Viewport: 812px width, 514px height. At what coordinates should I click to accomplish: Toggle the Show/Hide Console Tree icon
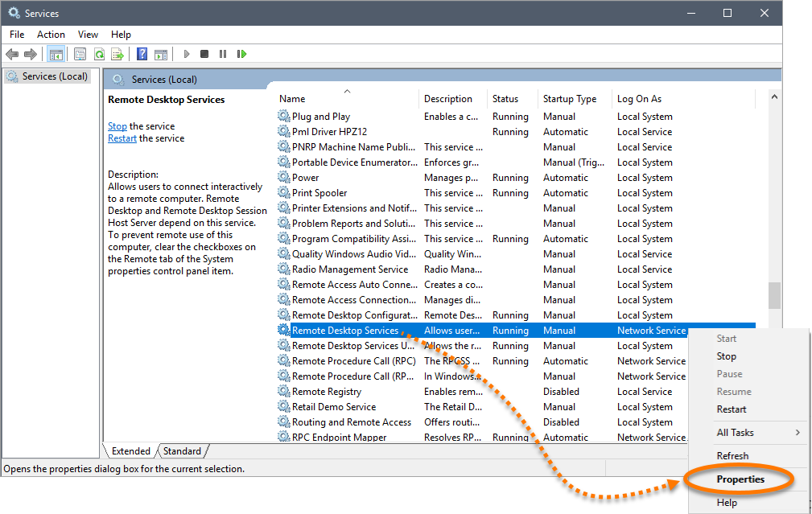tap(56, 54)
